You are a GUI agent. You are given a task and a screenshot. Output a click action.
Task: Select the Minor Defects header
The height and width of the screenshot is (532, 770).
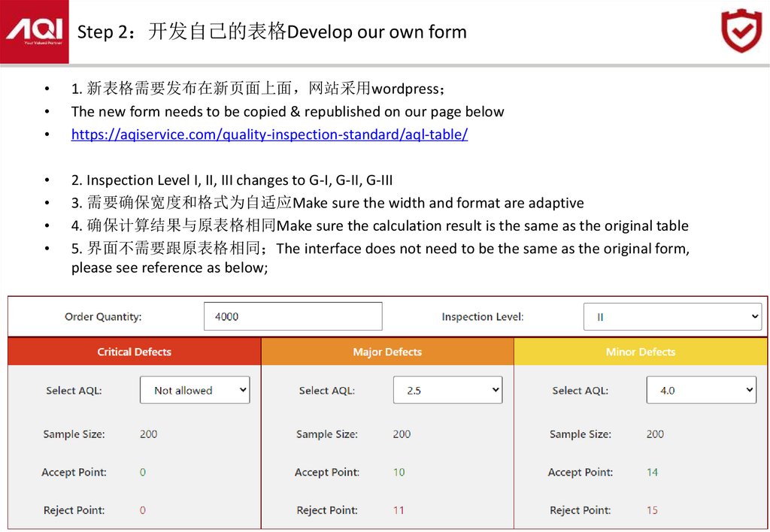[x=641, y=352]
